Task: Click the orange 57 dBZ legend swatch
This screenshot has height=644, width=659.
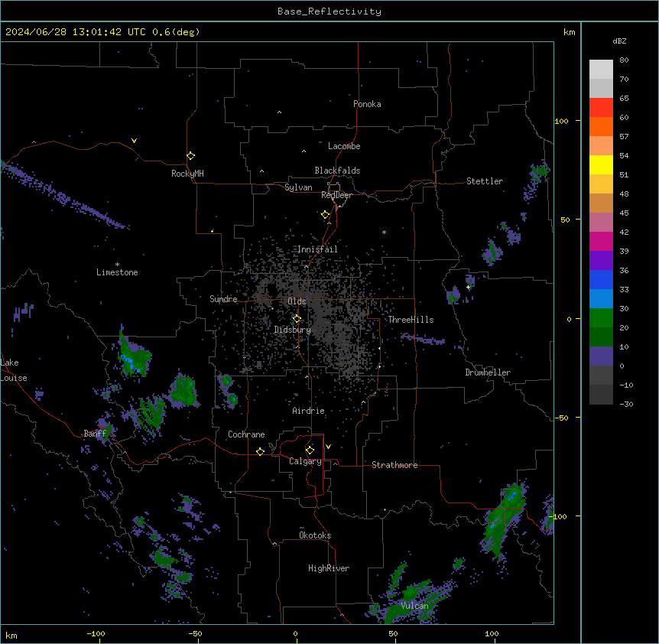Action: 601,126
